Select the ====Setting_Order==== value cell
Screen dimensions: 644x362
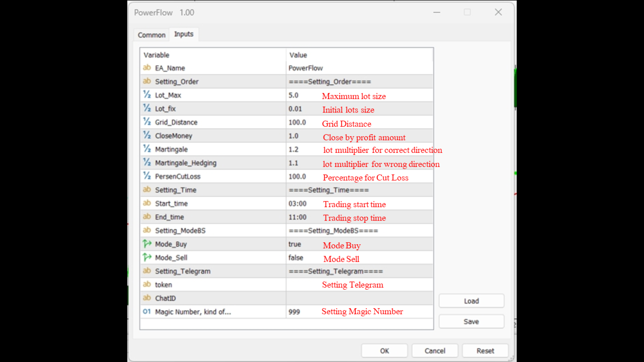[x=360, y=81]
